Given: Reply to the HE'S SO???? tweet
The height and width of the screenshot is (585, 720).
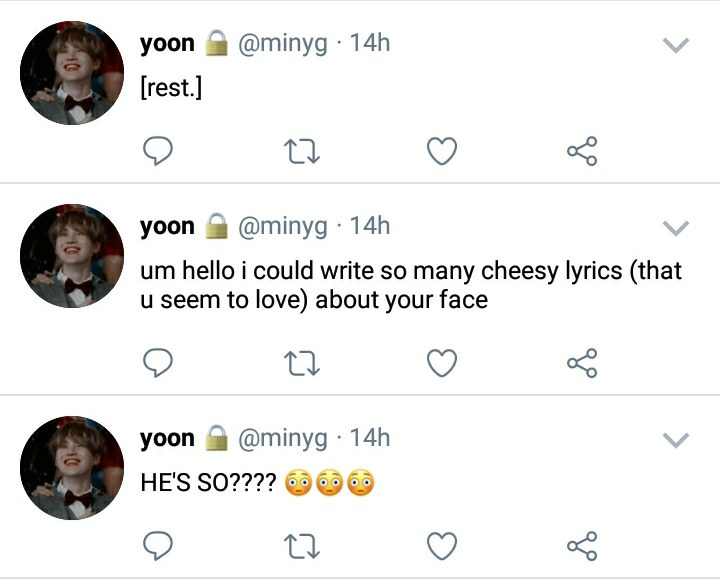Looking at the screenshot, I should coord(158,546).
